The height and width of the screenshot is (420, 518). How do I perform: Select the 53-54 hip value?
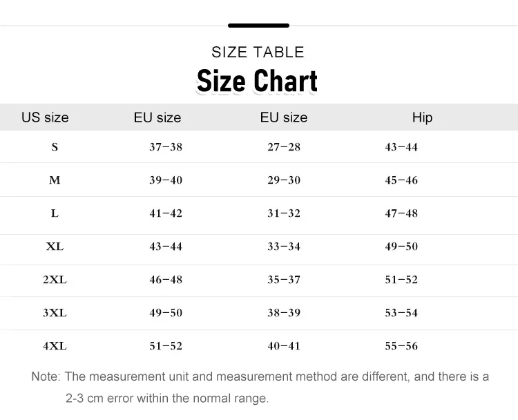point(401,313)
